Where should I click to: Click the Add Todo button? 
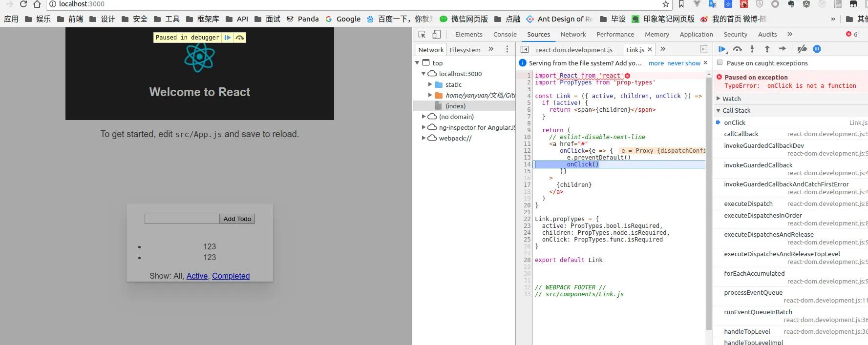237,219
